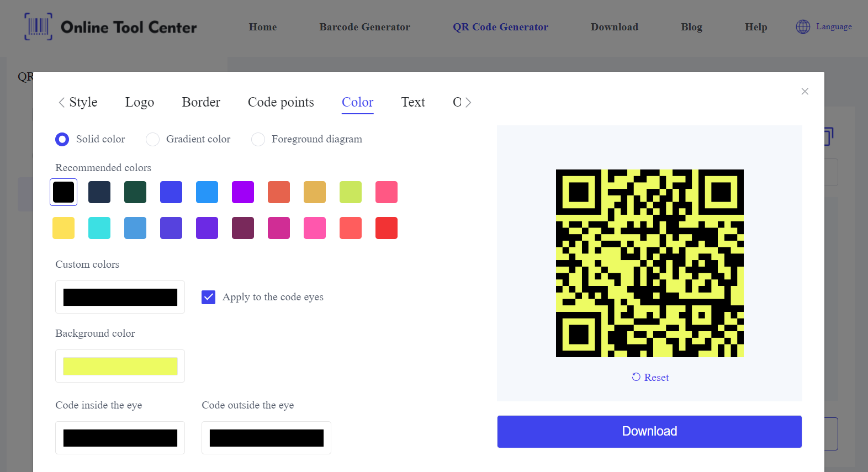Select Foreground diagram radio option
The height and width of the screenshot is (472, 868).
[258, 139]
